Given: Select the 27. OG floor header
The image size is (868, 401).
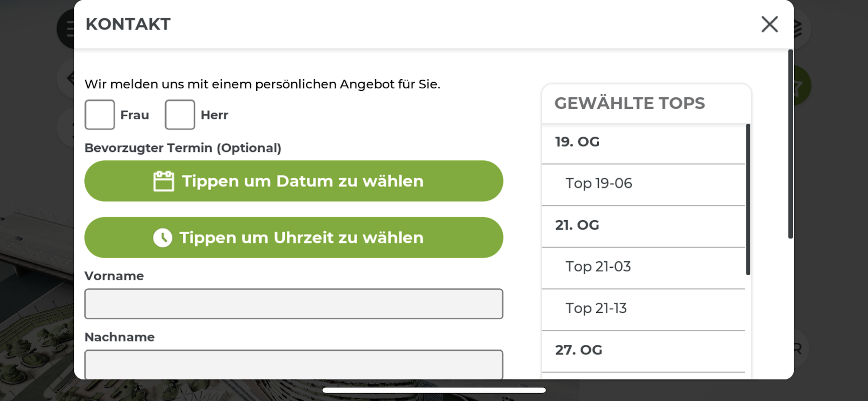Looking at the screenshot, I should pos(643,350).
